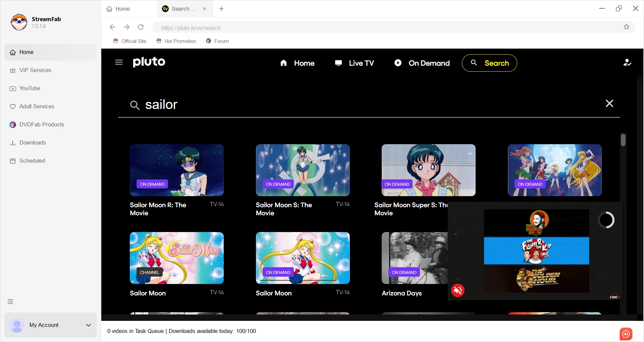Image resolution: width=644 pixels, height=342 pixels.
Task: Expand the My Account dropdown chevron
Action: pos(89,325)
